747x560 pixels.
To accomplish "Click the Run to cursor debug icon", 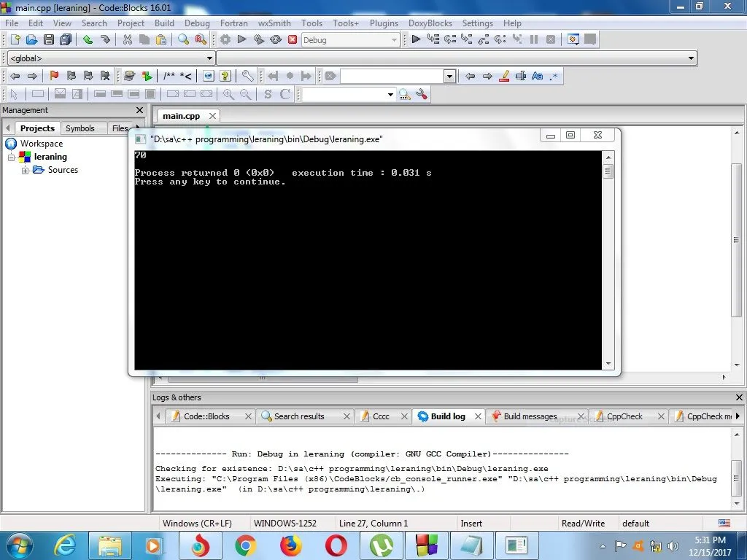I will 433,39.
